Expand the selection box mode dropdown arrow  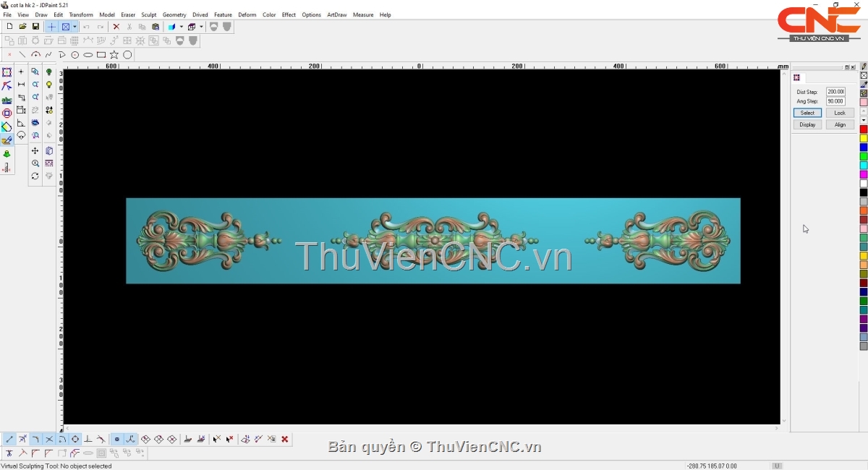75,27
